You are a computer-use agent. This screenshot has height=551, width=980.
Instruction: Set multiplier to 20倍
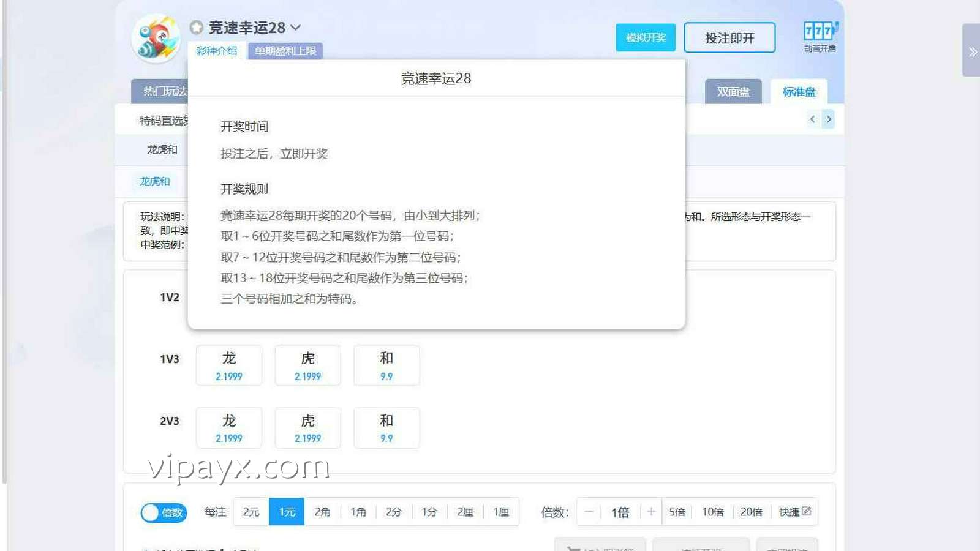[752, 512]
